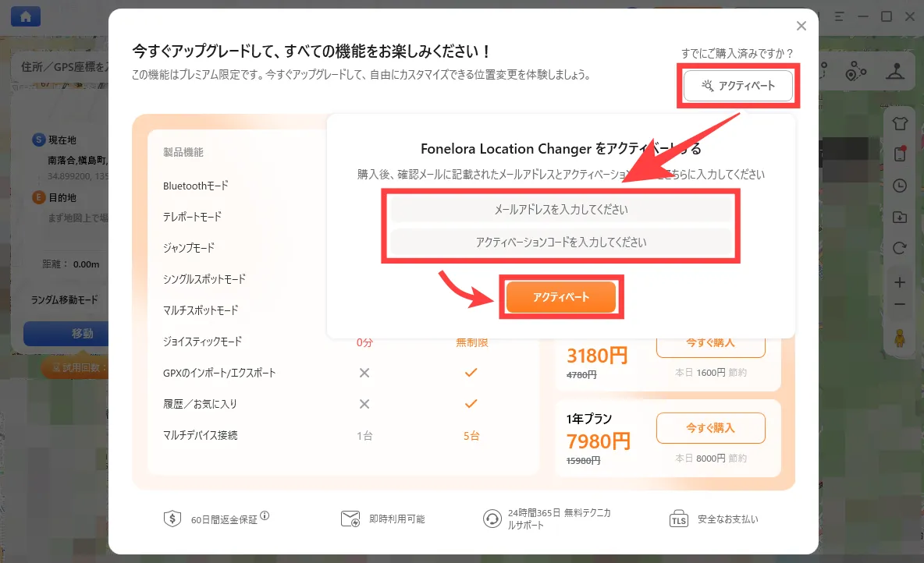The image size is (924, 563).
Task: Click the info icon beside 60日間返金保証
Action: (x=265, y=515)
